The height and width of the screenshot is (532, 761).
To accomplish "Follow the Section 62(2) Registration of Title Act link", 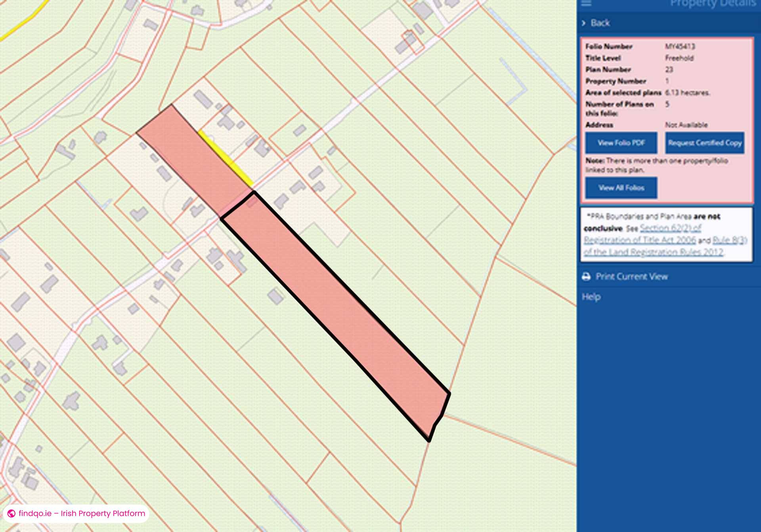I will (x=642, y=234).
